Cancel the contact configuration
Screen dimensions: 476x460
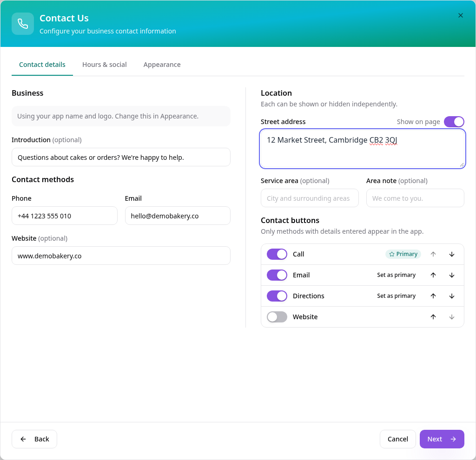click(398, 439)
